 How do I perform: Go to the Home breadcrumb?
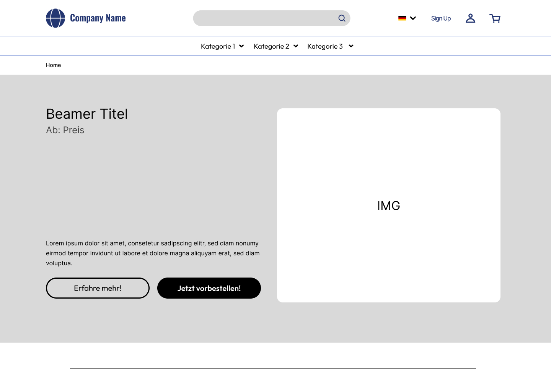tap(53, 65)
